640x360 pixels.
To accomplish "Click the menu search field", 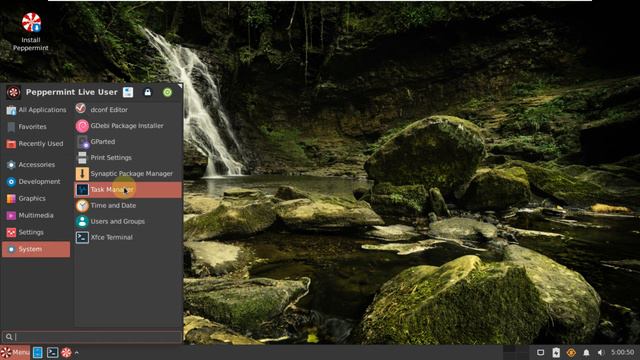I will pyautogui.click(x=91, y=337).
